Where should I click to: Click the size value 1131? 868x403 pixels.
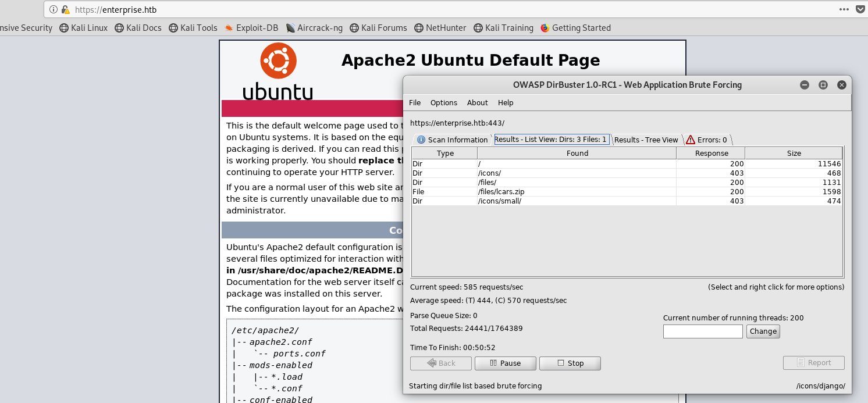[831, 183]
